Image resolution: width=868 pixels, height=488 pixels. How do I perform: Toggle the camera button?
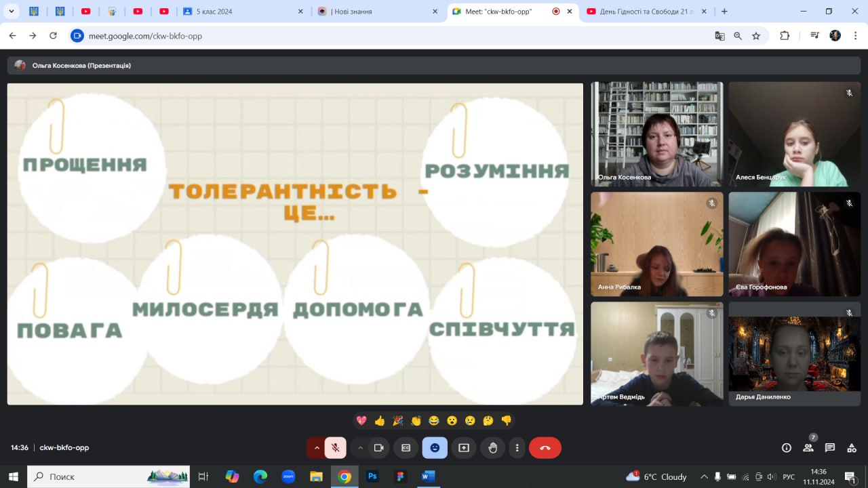point(379,448)
